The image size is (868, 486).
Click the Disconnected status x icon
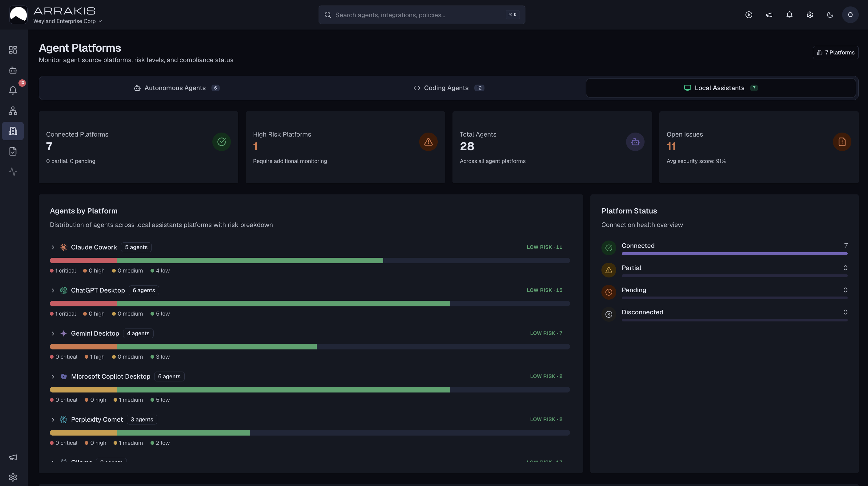[609, 315]
